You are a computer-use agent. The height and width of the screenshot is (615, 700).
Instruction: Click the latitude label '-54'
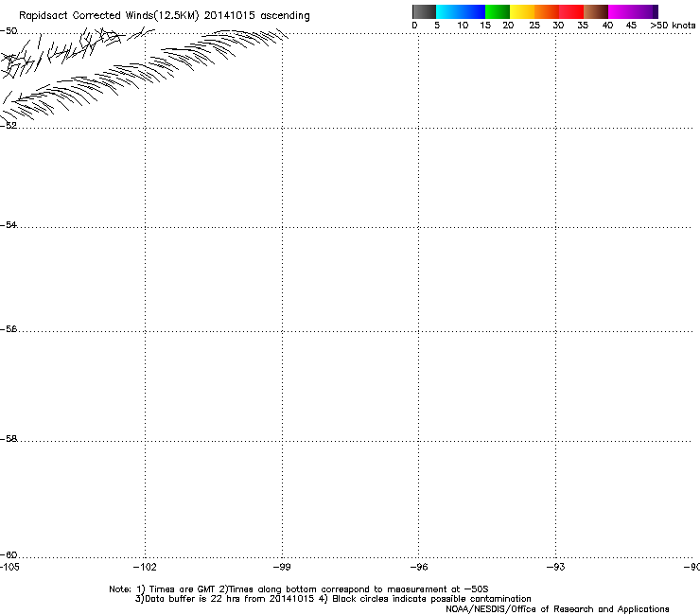(9, 224)
